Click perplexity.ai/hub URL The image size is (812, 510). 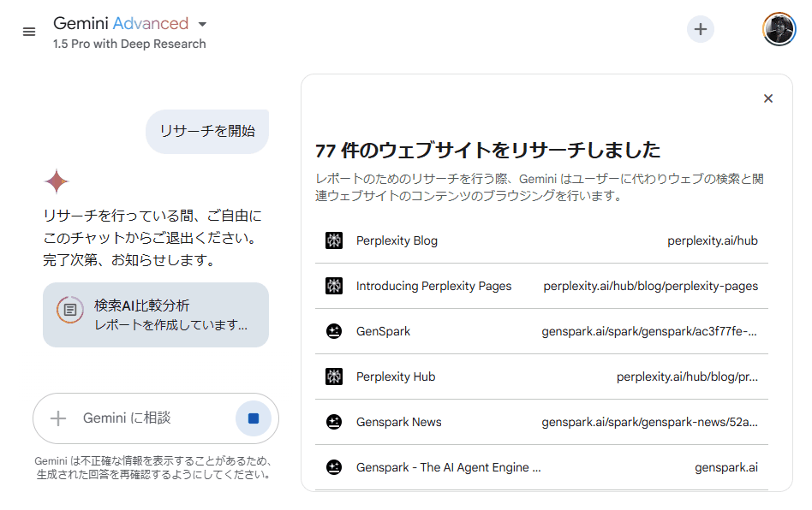tap(712, 240)
